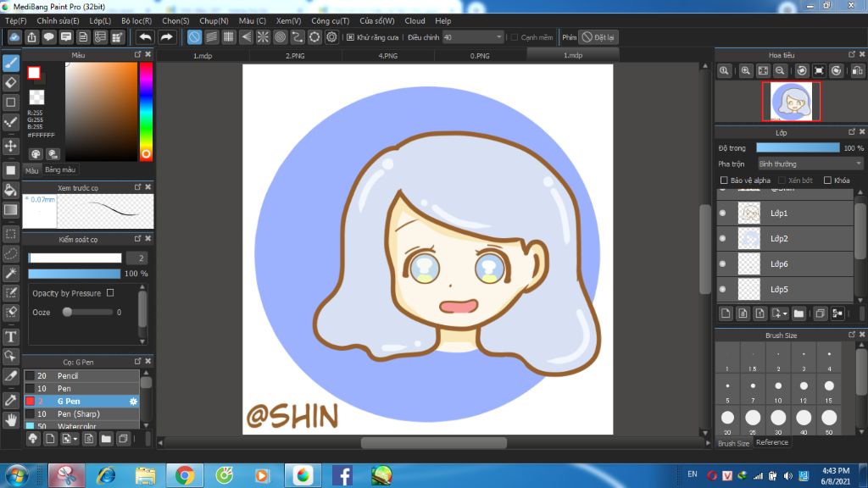Enable the Khóa lock checkbox
This screenshot has height=488, width=868.
pyautogui.click(x=827, y=180)
